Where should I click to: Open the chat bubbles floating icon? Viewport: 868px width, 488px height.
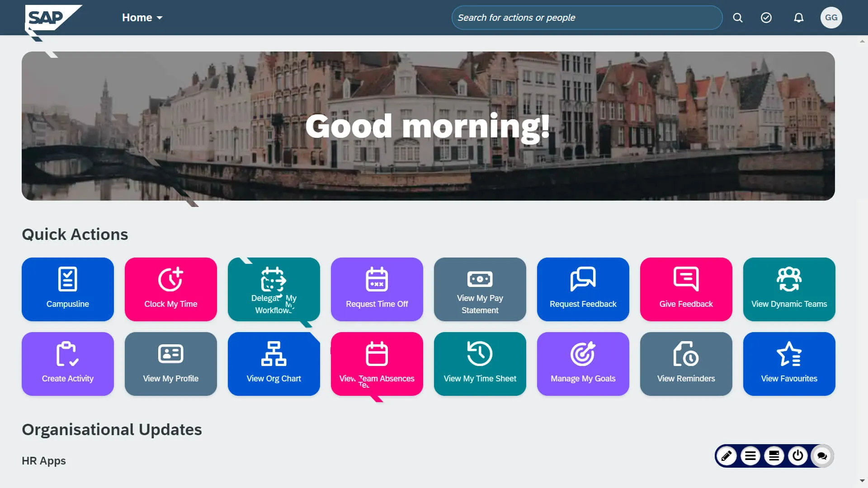pyautogui.click(x=822, y=455)
